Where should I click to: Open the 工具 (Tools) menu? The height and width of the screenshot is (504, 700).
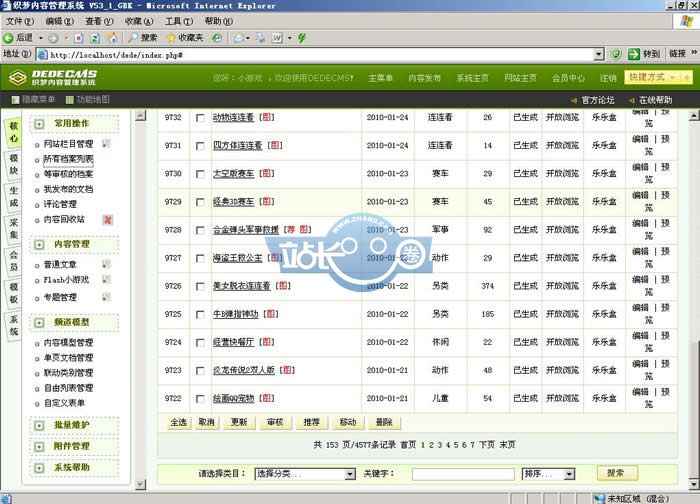click(x=179, y=21)
